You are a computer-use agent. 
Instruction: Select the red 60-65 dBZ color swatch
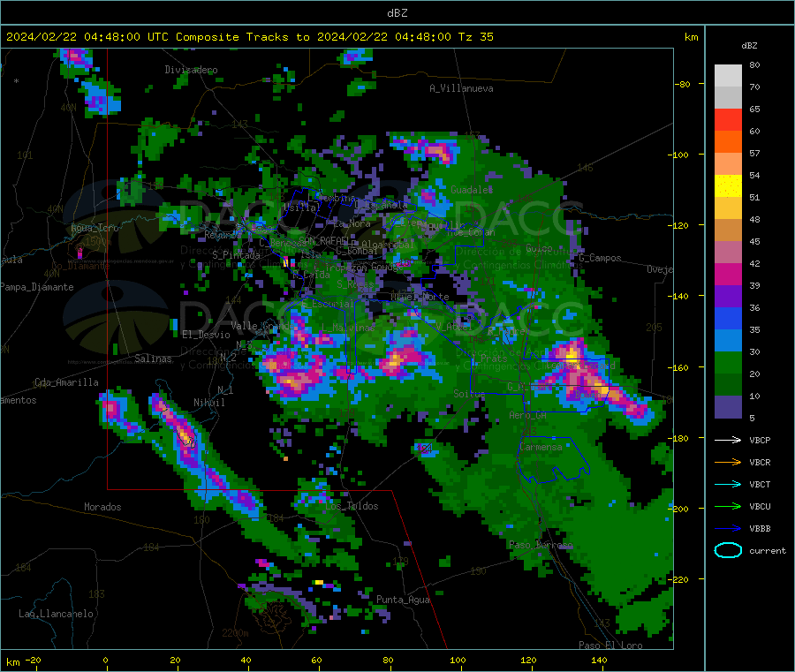[728, 119]
